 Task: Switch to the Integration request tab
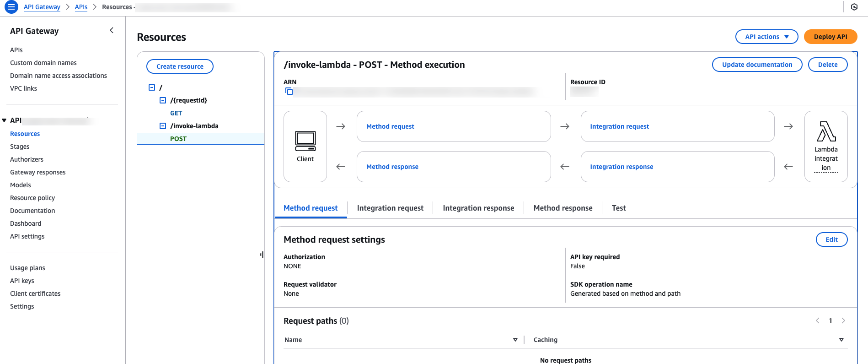390,208
